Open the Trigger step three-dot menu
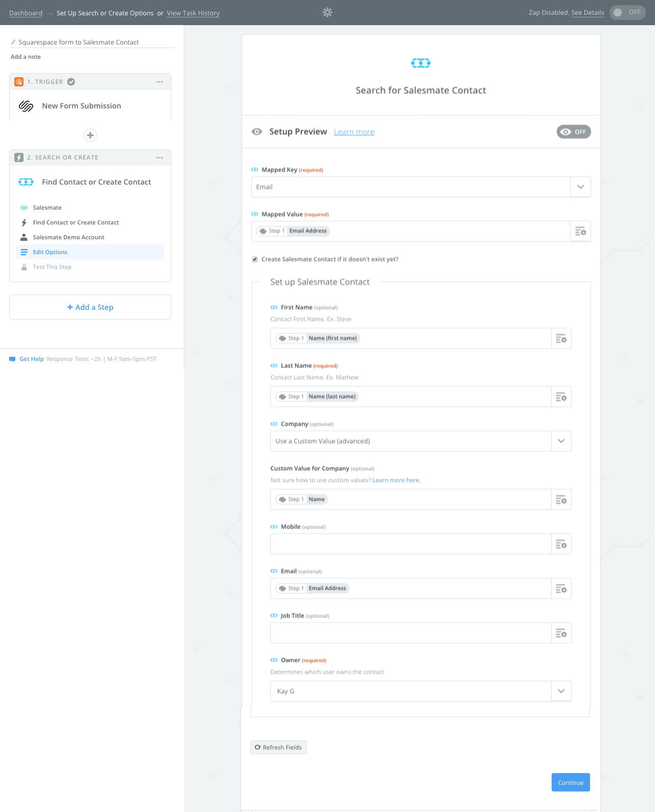This screenshot has width=655, height=812. pos(160,82)
